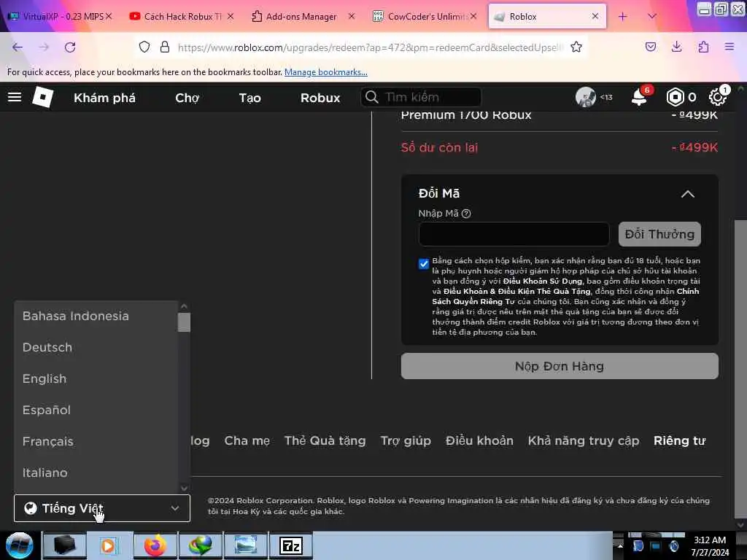Collapse the Đổi Mã section

pos(687,194)
